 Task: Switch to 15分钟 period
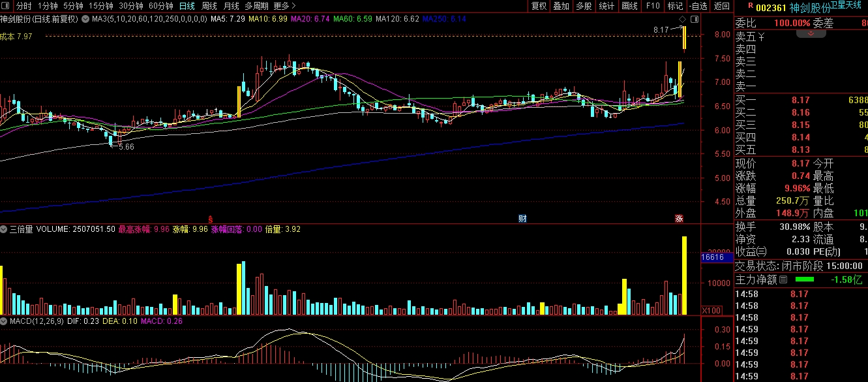[100, 6]
